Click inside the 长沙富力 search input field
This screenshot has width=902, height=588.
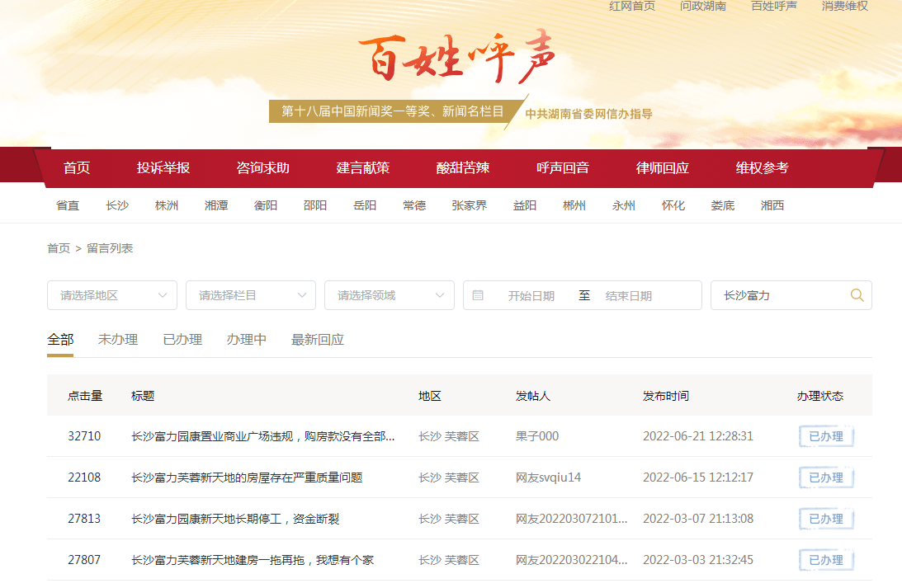pos(776,294)
